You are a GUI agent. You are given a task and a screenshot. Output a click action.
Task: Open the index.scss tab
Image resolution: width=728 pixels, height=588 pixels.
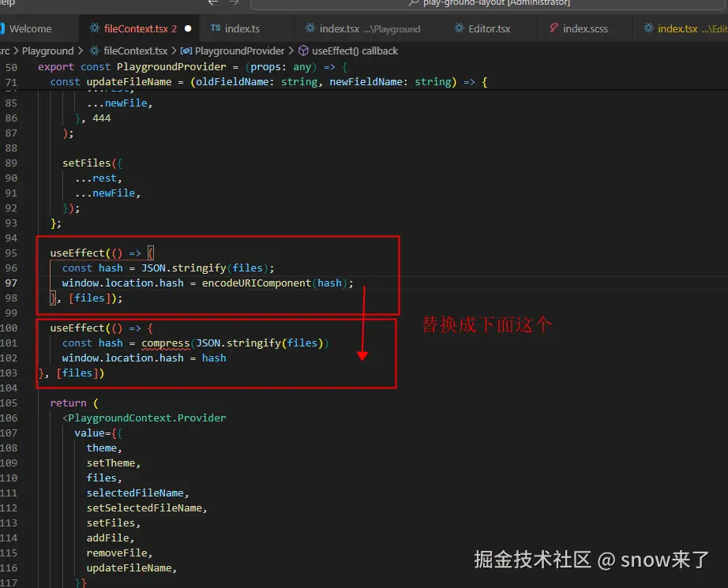tap(585, 28)
